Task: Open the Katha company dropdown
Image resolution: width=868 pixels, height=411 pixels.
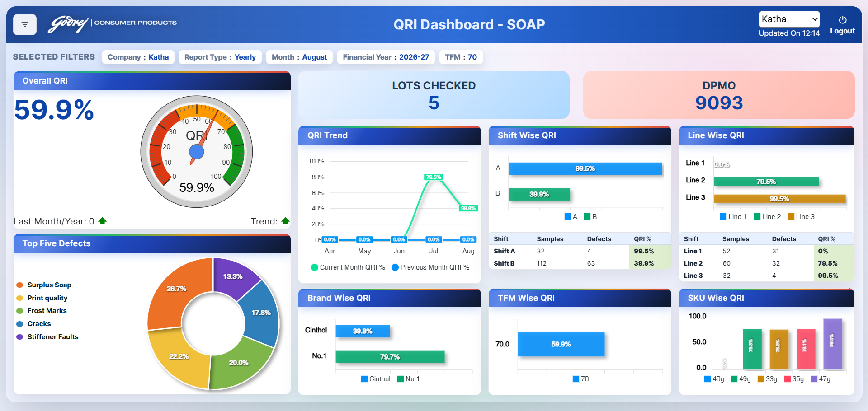Action: click(x=789, y=19)
